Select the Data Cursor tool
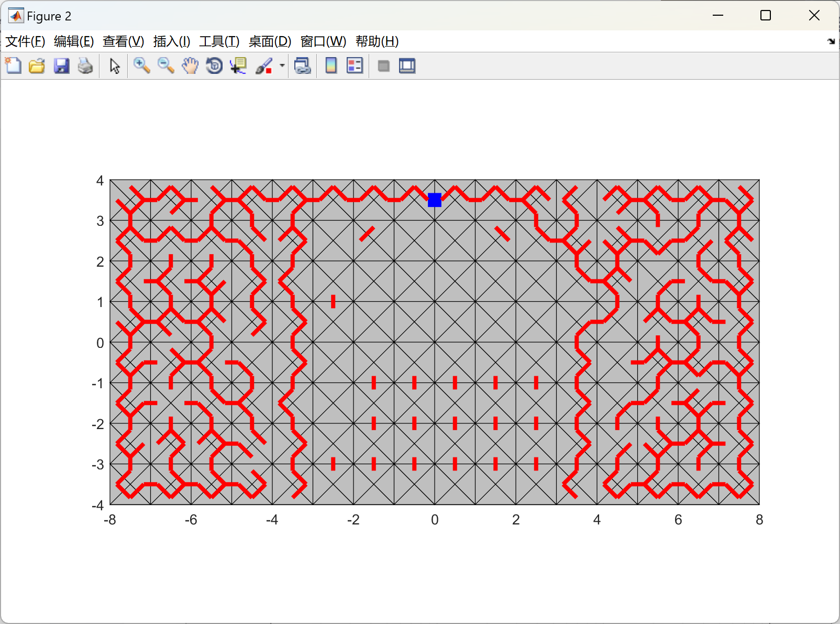This screenshot has width=840, height=624. (238, 66)
